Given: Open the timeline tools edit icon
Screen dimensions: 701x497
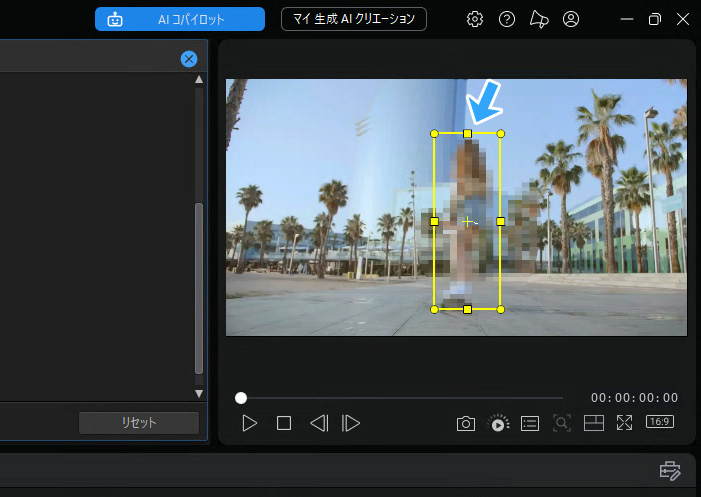Looking at the screenshot, I should coord(670,471).
